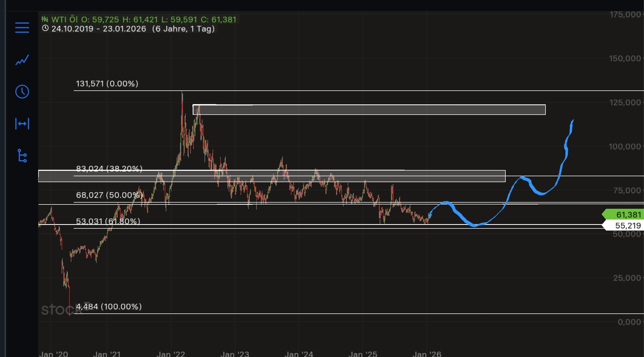The image size is (644, 357).
Task: Select the green 61,381 price label
Action: (627, 215)
